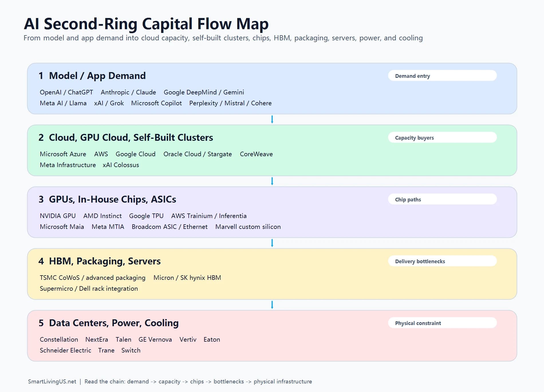
Task: Click 'AMD Instinct' text
Action: pos(102,216)
